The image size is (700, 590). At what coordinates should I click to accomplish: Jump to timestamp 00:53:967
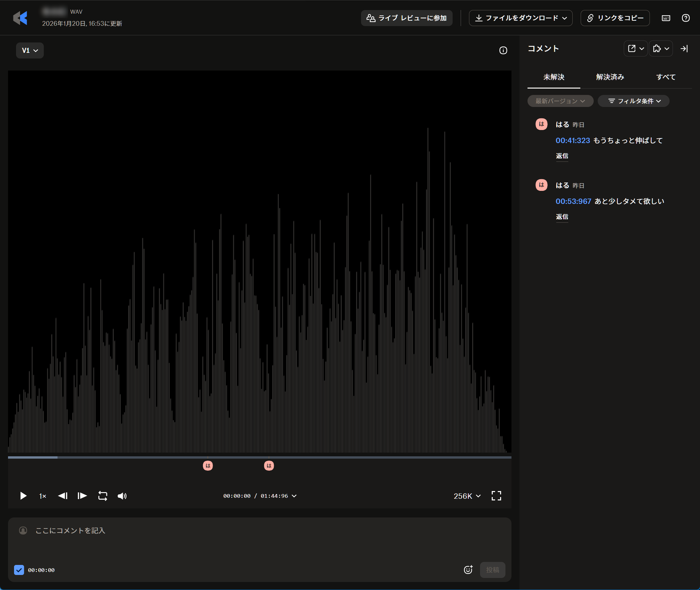pos(573,201)
